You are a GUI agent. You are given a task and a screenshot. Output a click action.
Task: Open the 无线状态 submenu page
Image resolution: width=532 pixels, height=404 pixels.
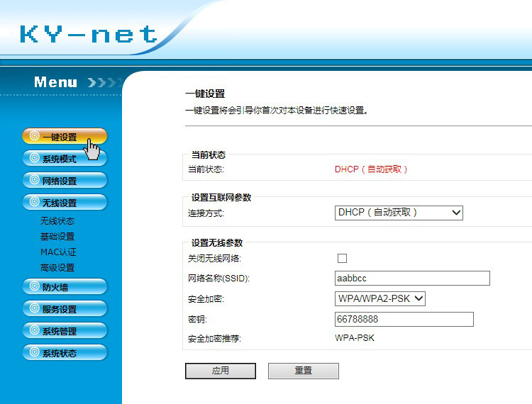click(57, 221)
